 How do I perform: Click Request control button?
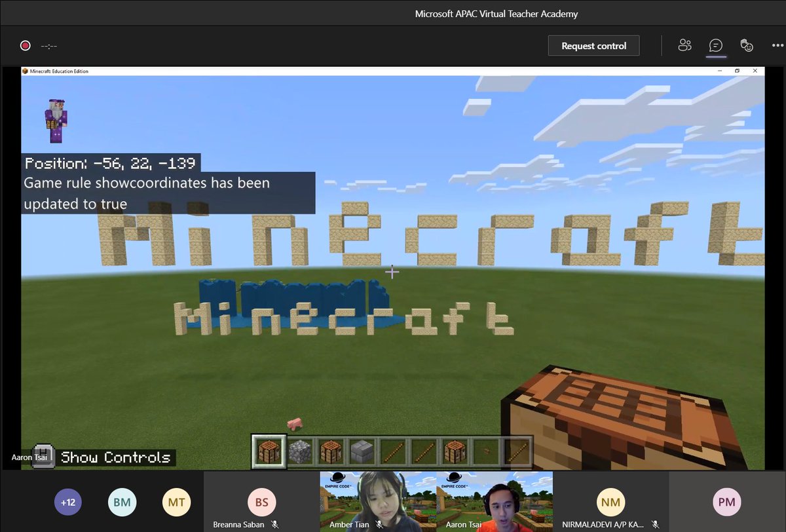594,46
